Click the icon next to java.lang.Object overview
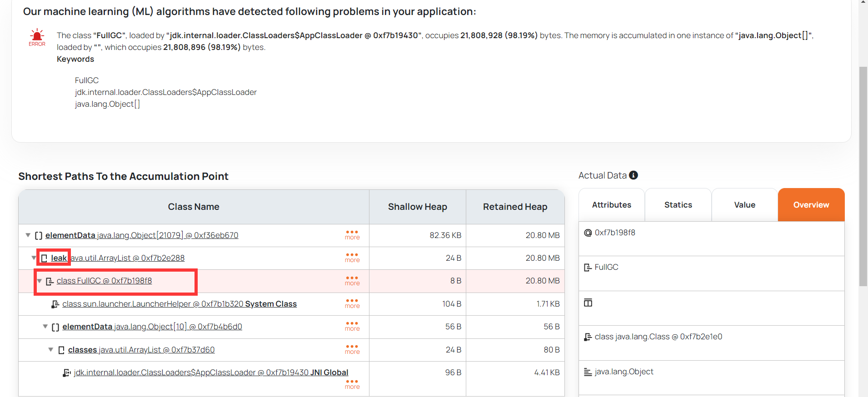The image size is (868, 397). pyautogui.click(x=588, y=372)
